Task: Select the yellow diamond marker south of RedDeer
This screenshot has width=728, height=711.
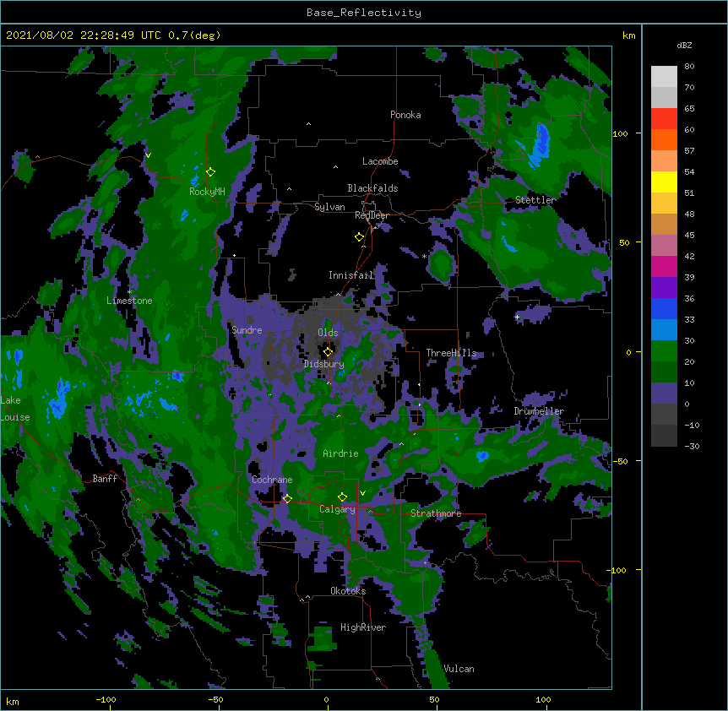Action: click(360, 237)
